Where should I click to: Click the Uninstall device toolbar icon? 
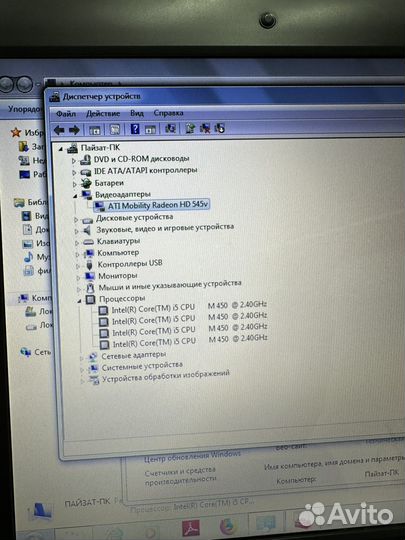point(205,128)
